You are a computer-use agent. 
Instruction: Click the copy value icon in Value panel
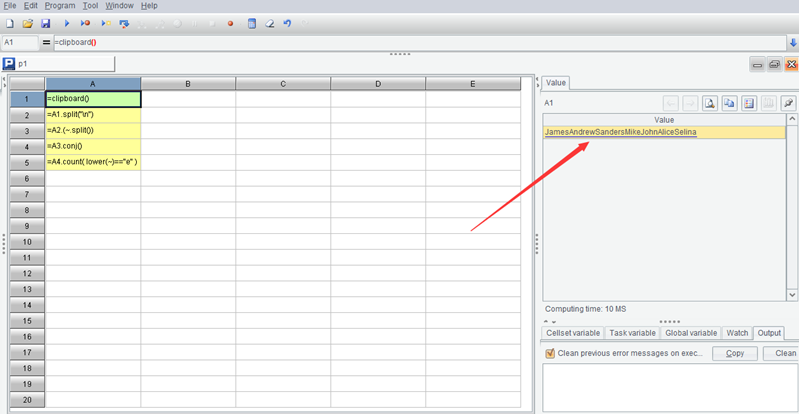(x=729, y=103)
